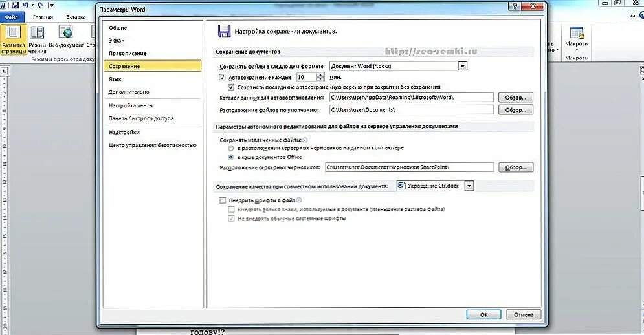Click Обзор next to server drafts location
This screenshot has width=644, height=335.
(516, 167)
